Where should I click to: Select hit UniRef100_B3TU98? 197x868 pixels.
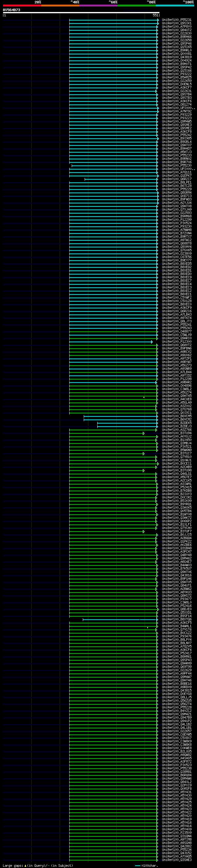click(x=177, y=470)
